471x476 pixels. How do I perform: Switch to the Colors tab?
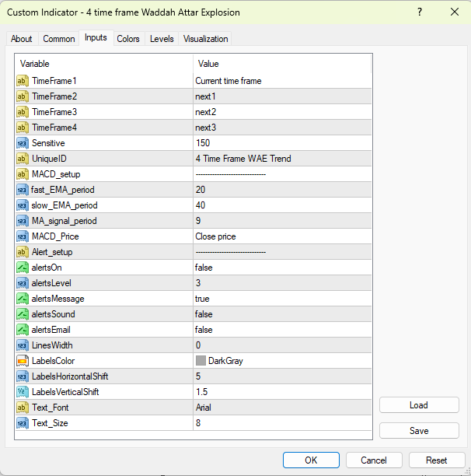tap(128, 39)
